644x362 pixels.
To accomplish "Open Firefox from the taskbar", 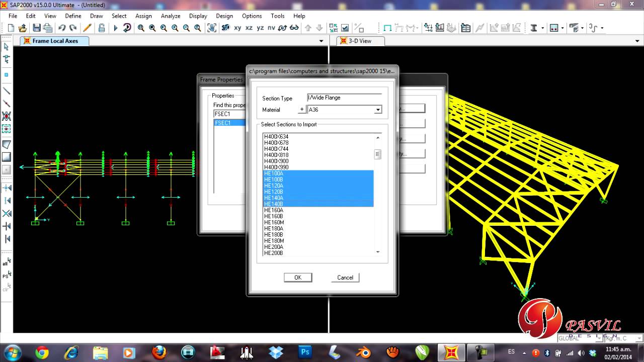I will 159,353.
